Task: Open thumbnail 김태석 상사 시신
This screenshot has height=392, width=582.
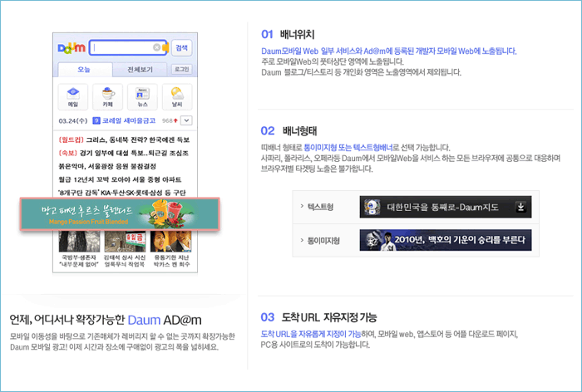Action: point(125,249)
